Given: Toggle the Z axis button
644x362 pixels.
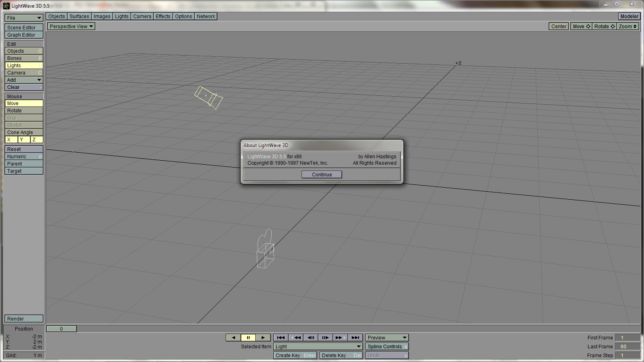Looking at the screenshot, I should [x=37, y=140].
